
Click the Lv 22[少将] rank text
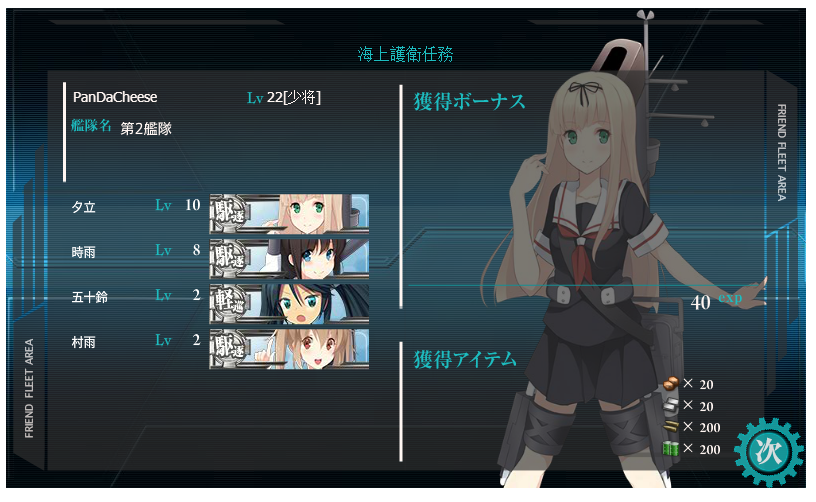[x=284, y=97]
